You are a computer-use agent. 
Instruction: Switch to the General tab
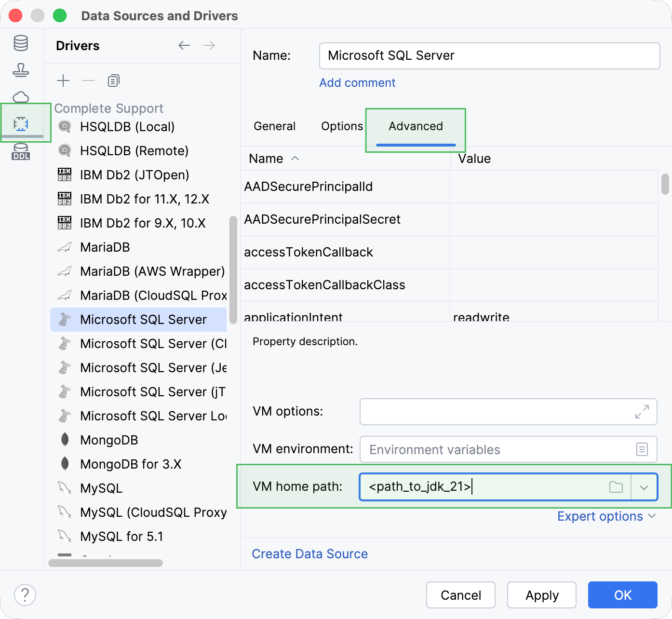tap(274, 126)
